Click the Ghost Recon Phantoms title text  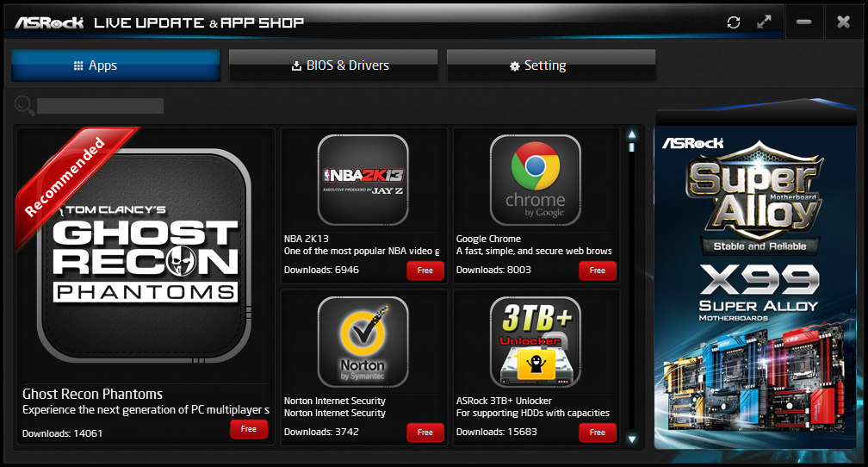coord(92,394)
